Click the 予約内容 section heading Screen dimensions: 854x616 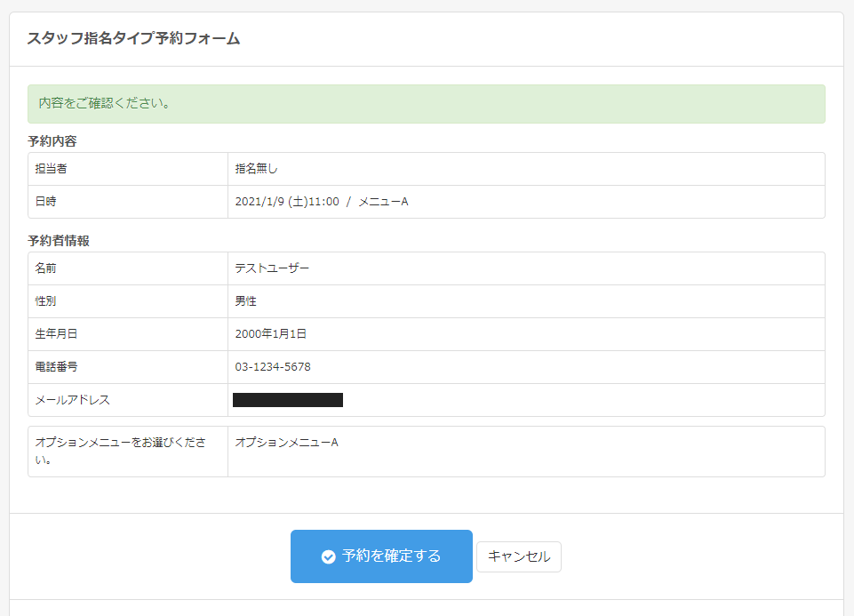click(x=52, y=141)
